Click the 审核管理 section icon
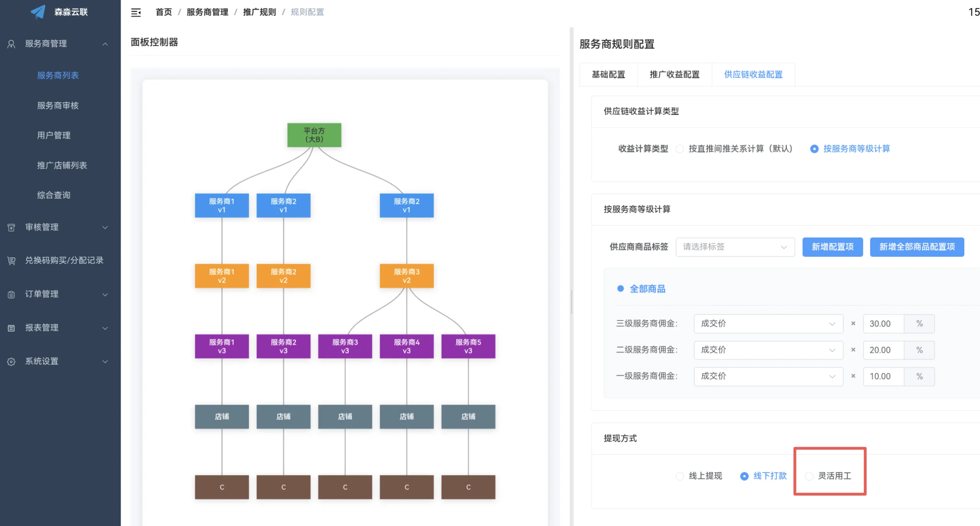The image size is (980, 526). pyautogui.click(x=11, y=227)
